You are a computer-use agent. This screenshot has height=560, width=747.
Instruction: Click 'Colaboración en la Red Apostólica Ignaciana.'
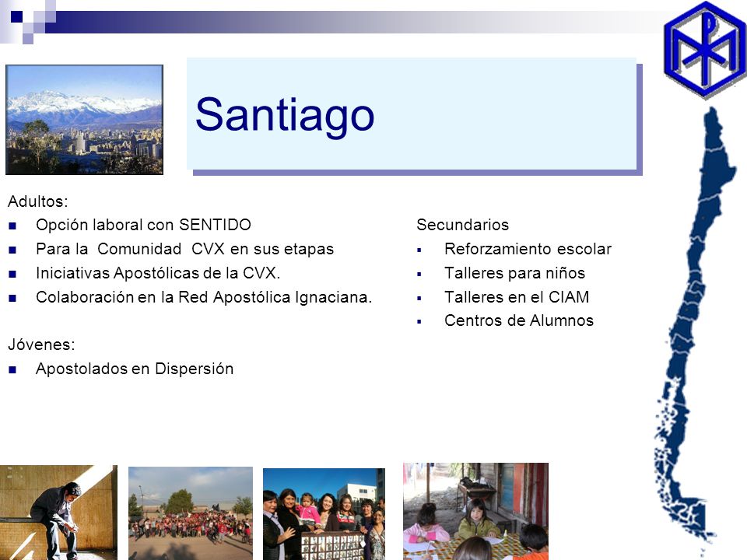pos(204,297)
